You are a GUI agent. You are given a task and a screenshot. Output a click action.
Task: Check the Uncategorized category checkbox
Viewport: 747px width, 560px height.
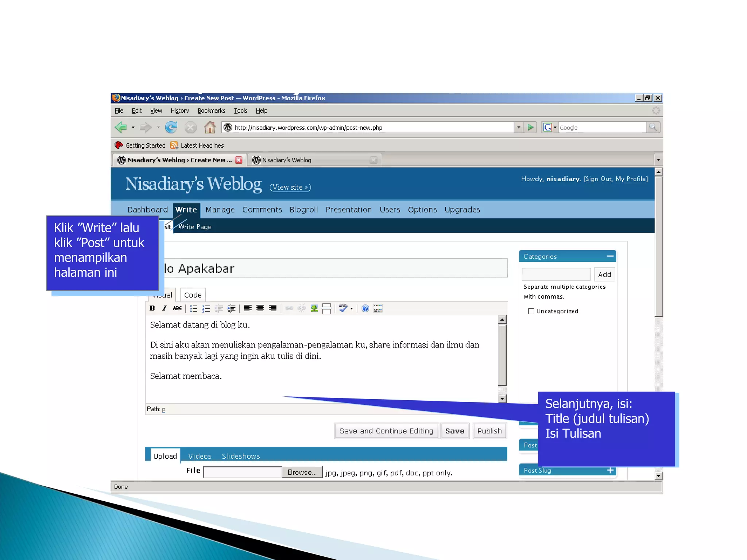click(x=531, y=311)
